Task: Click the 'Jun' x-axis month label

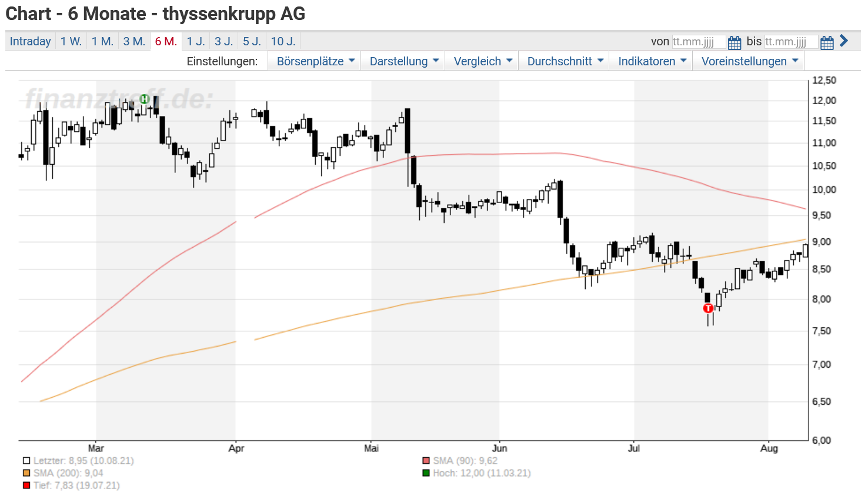Action: click(499, 448)
